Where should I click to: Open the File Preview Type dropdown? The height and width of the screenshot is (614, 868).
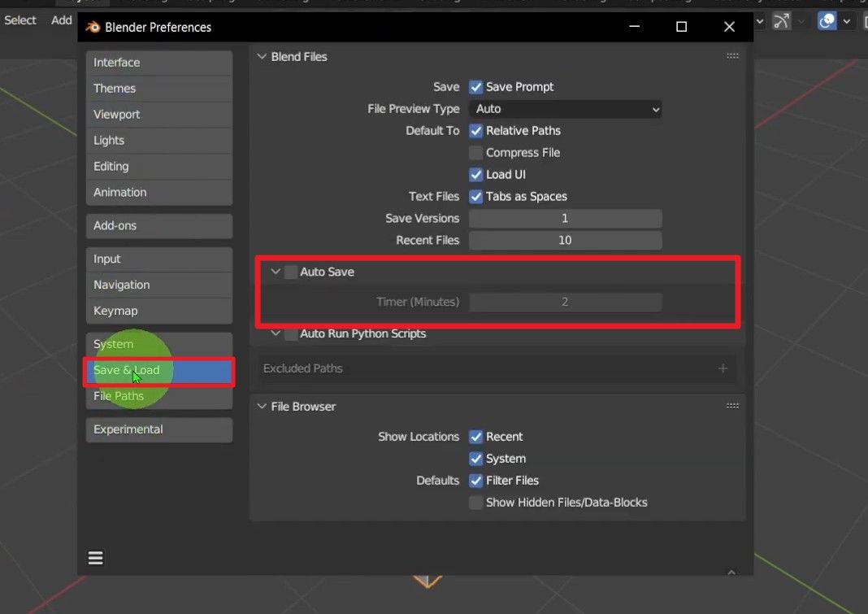565,108
